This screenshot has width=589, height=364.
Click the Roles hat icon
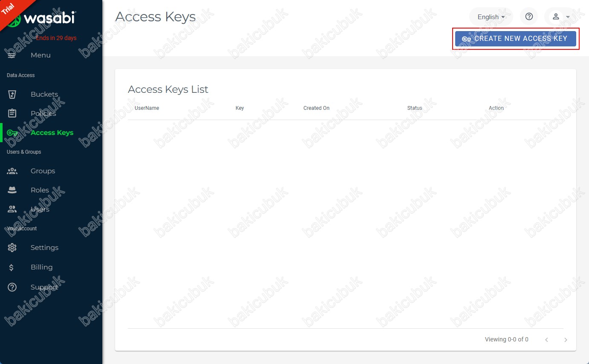tap(12, 190)
